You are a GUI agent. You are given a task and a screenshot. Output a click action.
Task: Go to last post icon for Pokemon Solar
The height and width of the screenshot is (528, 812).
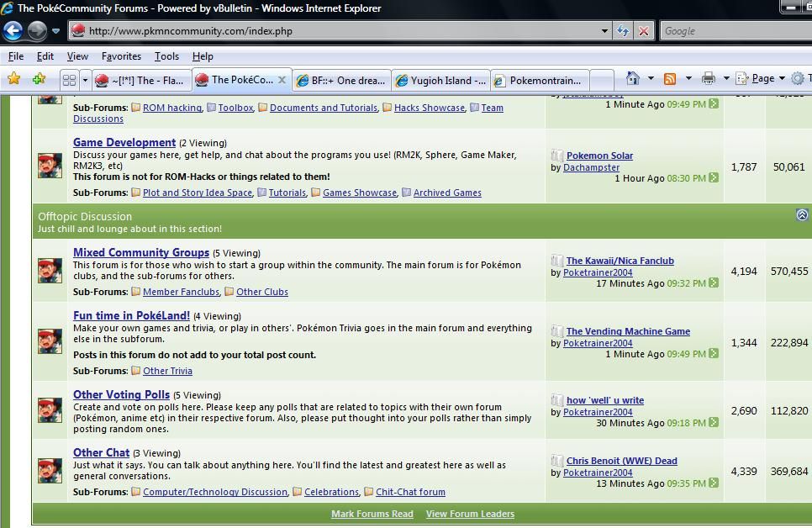click(x=714, y=177)
